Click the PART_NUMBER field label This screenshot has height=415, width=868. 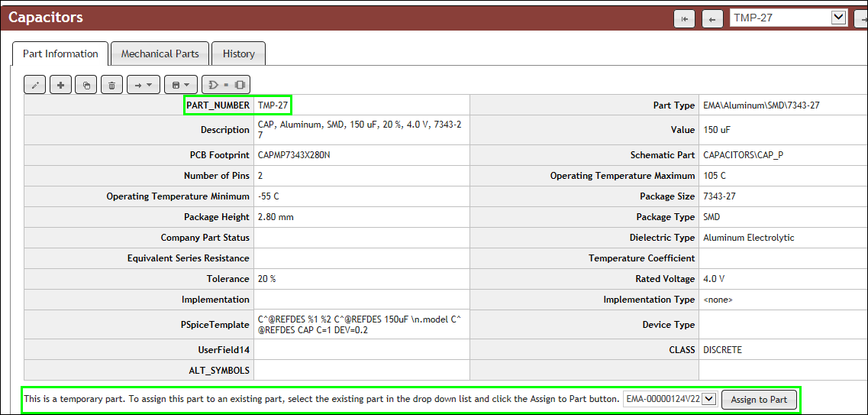point(218,105)
